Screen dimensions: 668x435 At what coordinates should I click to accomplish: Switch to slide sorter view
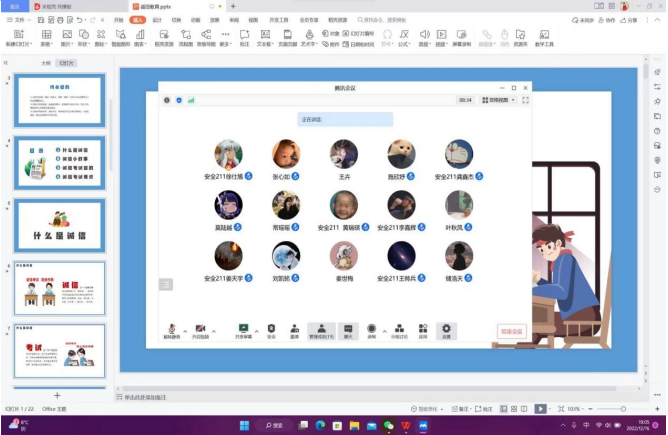[x=514, y=409]
